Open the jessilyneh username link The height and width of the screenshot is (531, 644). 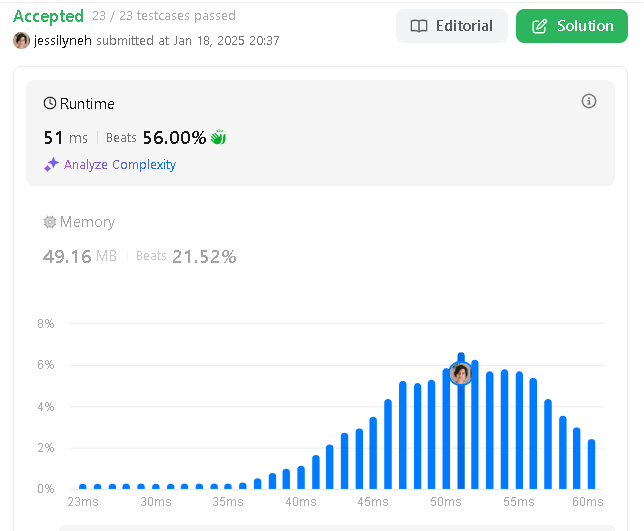[62, 41]
